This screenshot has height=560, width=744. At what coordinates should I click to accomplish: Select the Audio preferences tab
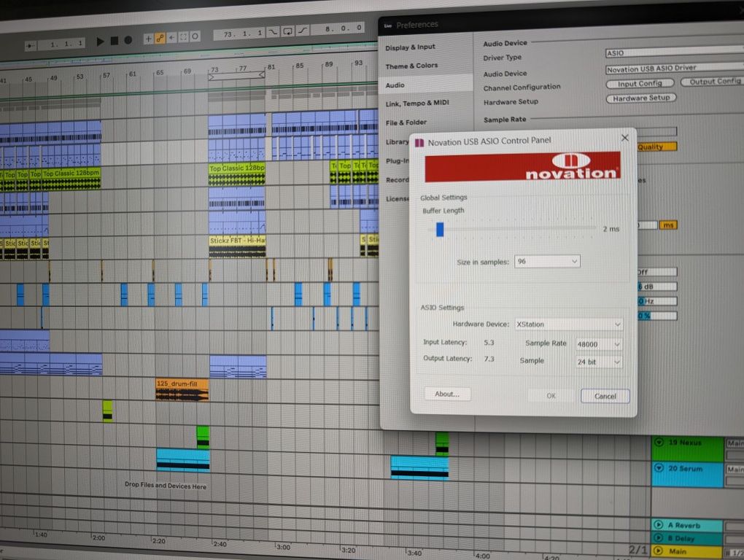tap(395, 85)
